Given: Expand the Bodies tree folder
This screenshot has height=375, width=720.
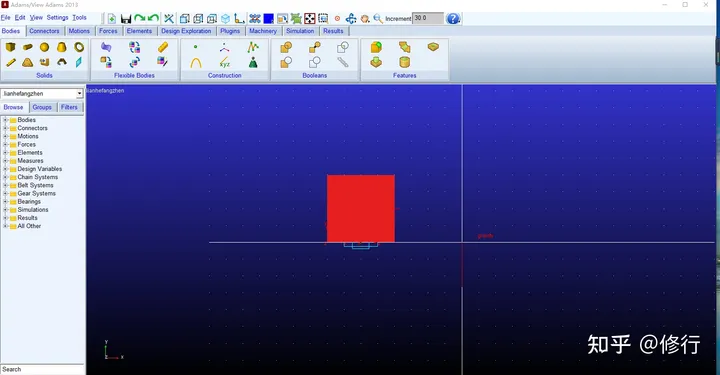Looking at the screenshot, I should click(6, 120).
